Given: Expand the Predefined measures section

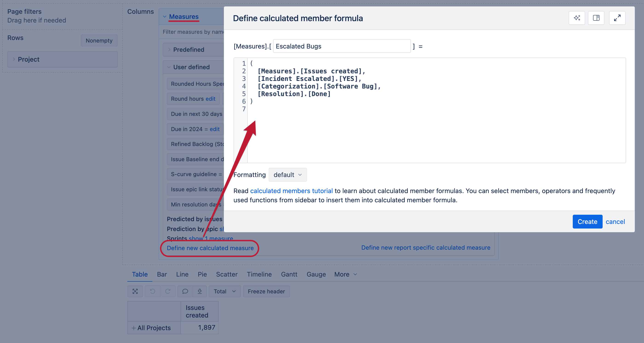Looking at the screenshot, I should pyautogui.click(x=189, y=49).
